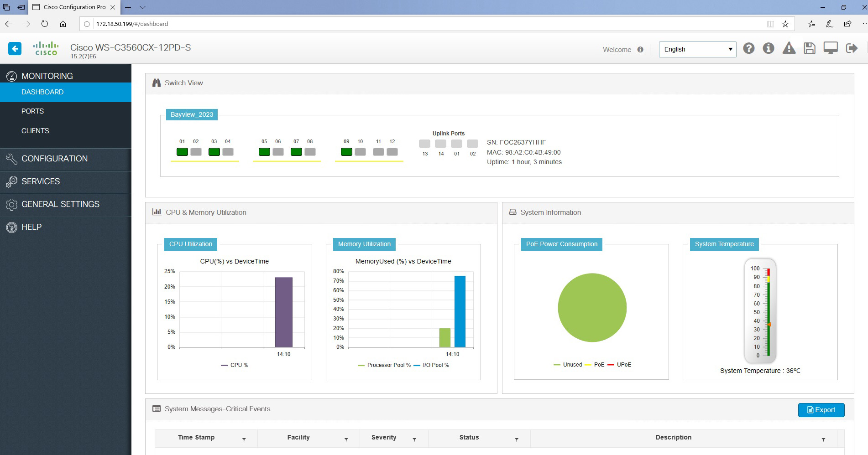Toggle UPoE legend entry
The width and height of the screenshot is (868, 455).
619,365
